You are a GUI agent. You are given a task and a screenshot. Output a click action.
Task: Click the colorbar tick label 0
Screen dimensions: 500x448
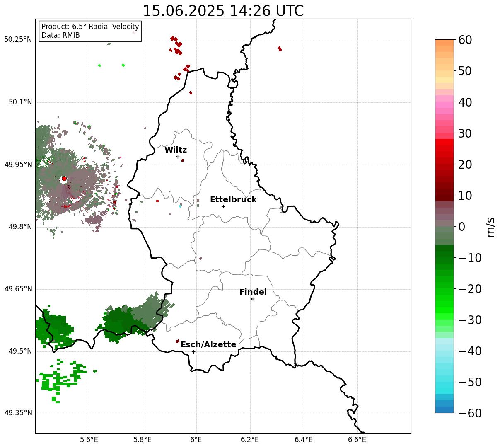coord(461,227)
